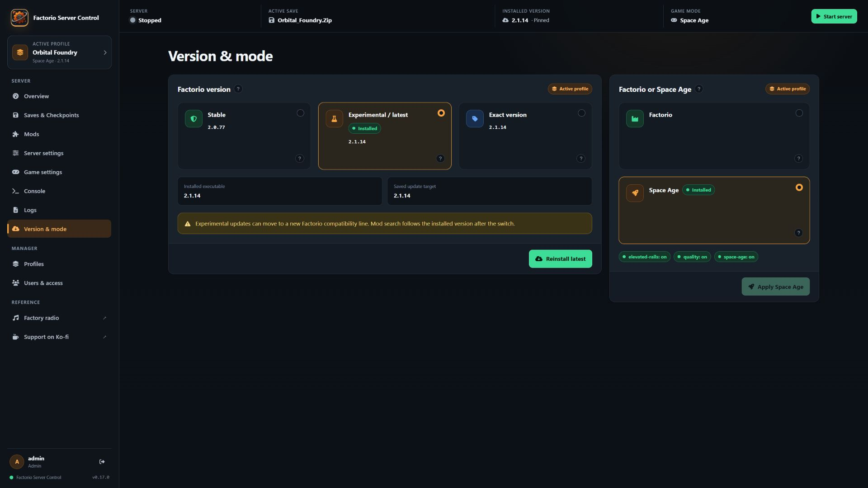Click the Orbital Foundry profile stack icon

pyautogui.click(x=20, y=52)
